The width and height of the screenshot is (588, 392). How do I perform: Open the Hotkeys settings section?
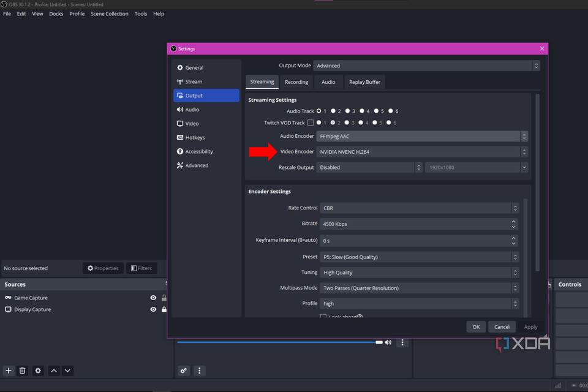[194, 137]
